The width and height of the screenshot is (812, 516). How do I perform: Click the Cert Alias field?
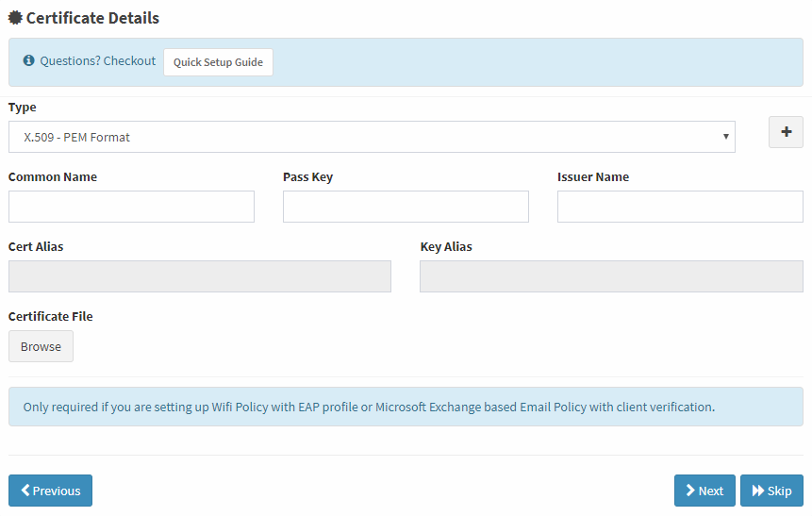coord(200,276)
